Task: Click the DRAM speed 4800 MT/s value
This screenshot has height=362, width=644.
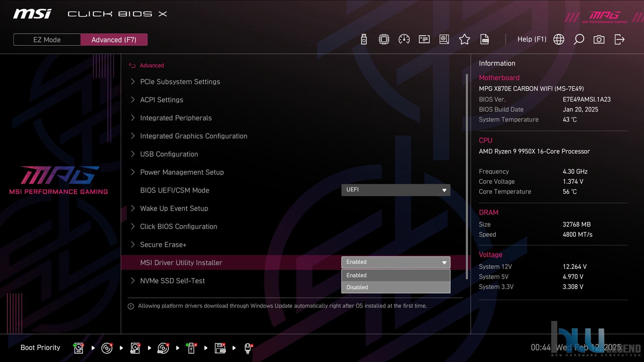Action: click(577, 235)
